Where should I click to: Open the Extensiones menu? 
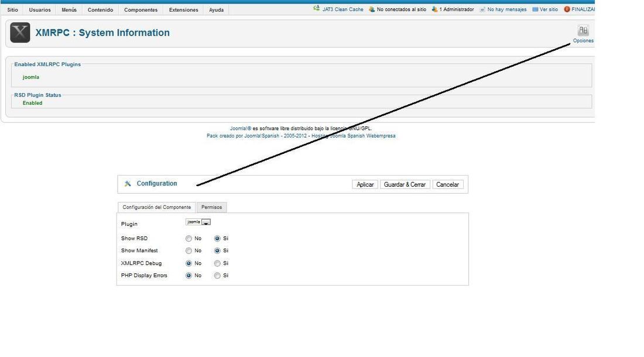[184, 10]
